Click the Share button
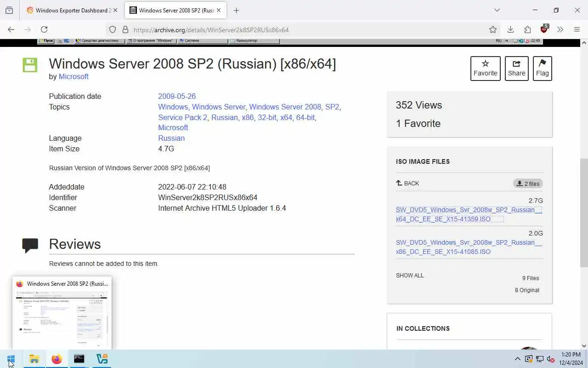The width and height of the screenshot is (588, 368). click(x=517, y=69)
